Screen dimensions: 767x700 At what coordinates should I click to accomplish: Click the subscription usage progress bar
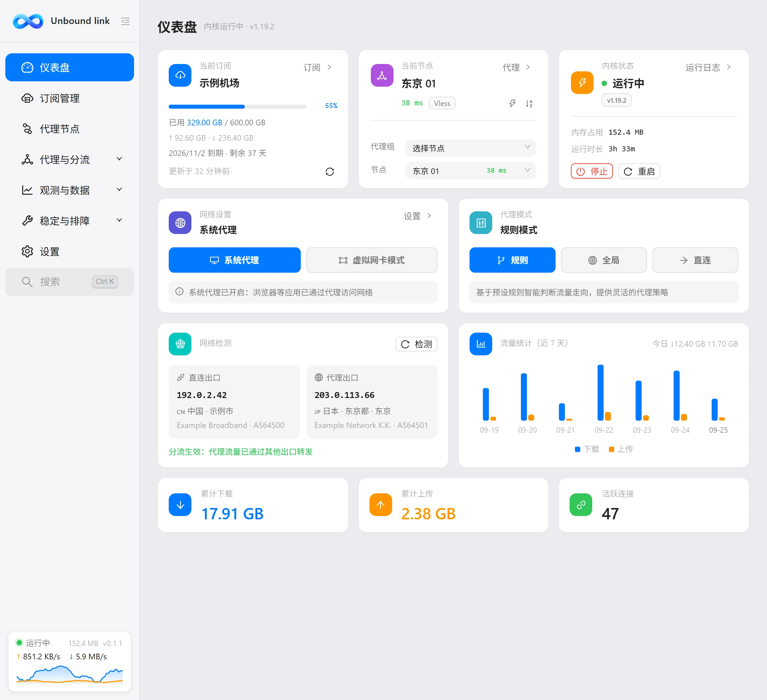click(238, 106)
